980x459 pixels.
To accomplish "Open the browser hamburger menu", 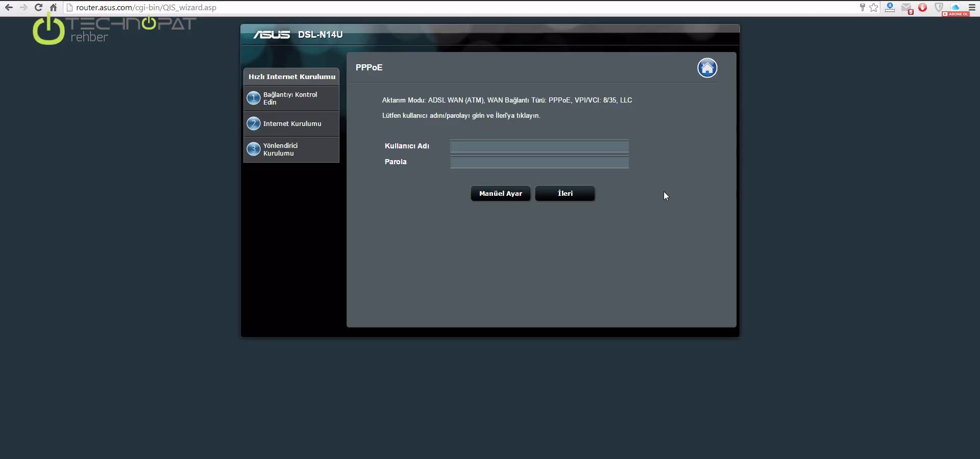I will click(972, 8).
